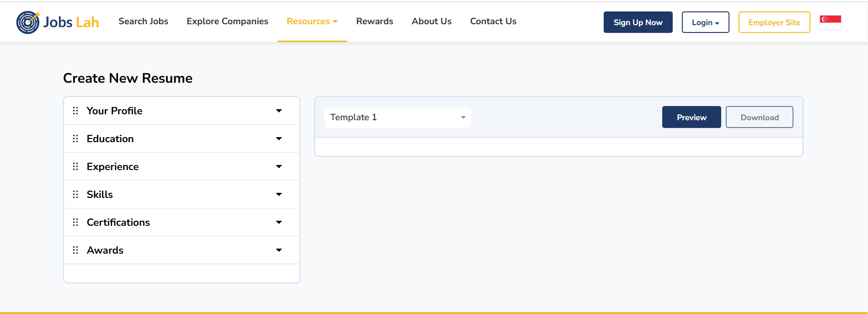Click the Singapore flag icon

pos(830,22)
